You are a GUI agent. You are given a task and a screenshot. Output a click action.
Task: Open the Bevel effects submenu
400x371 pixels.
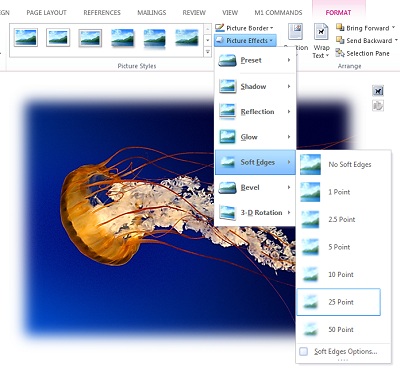point(255,188)
